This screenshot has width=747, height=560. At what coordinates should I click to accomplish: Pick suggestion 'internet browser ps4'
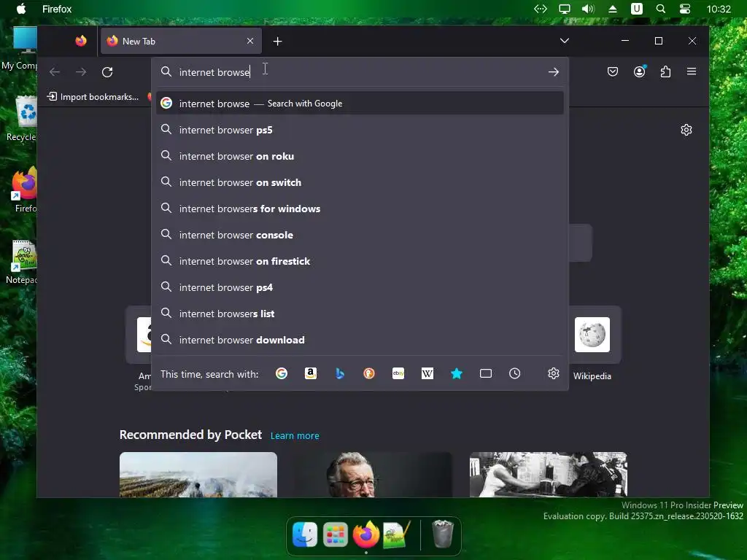(x=360, y=287)
